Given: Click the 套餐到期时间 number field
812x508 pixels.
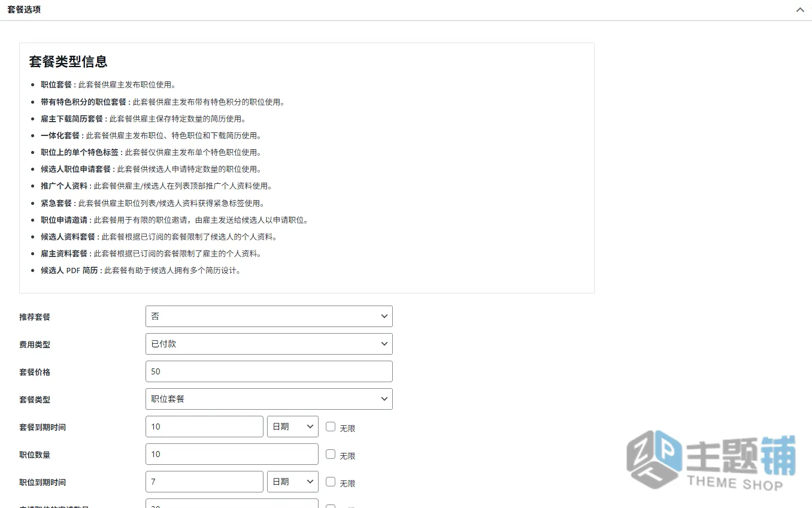Looking at the screenshot, I should pyautogui.click(x=204, y=427).
